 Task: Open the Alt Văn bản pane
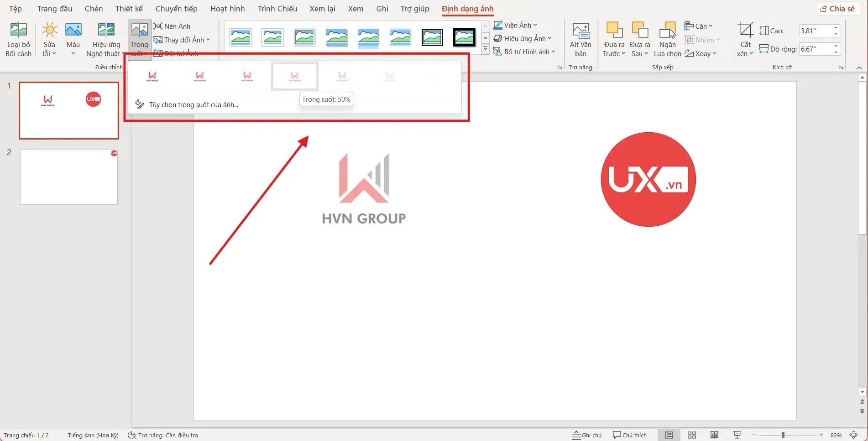[580, 40]
